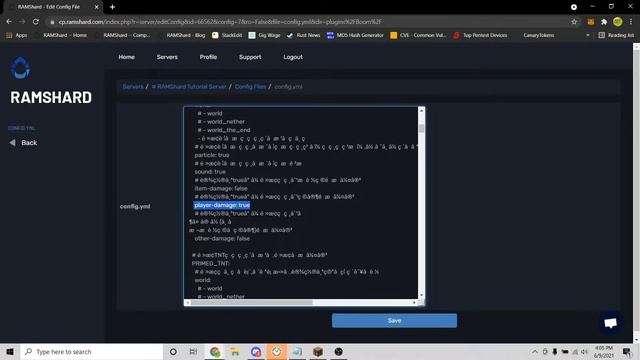
Task: Open the Top Pentest Devices bookmark
Action: [480, 35]
